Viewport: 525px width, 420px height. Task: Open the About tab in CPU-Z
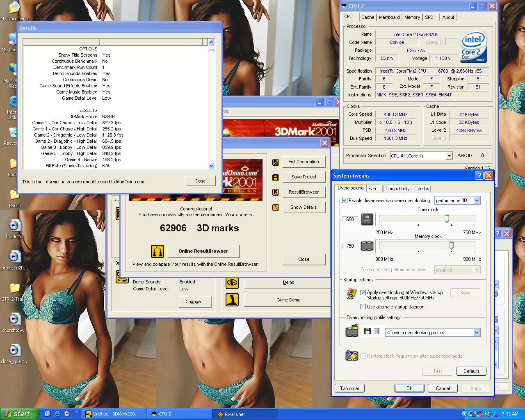448,17
